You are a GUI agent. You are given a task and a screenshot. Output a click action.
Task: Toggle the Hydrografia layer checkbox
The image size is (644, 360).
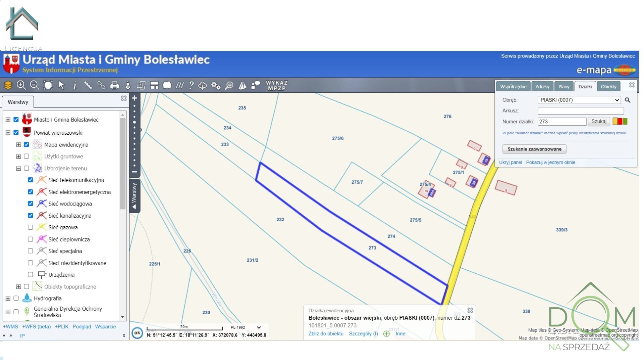(16, 298)
